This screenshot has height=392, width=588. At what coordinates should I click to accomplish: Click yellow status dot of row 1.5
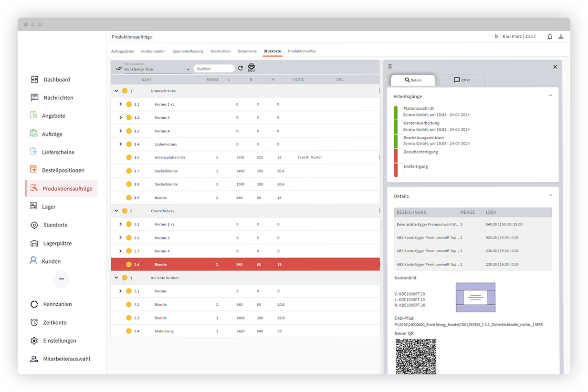[129, 157]
